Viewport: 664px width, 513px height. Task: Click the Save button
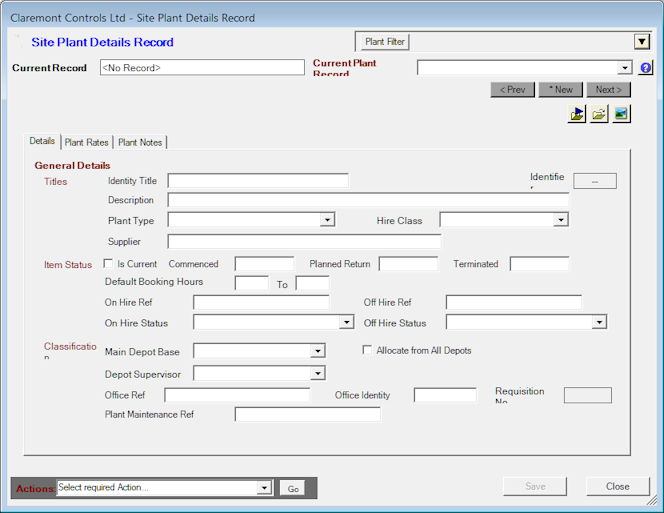point(535,486)
